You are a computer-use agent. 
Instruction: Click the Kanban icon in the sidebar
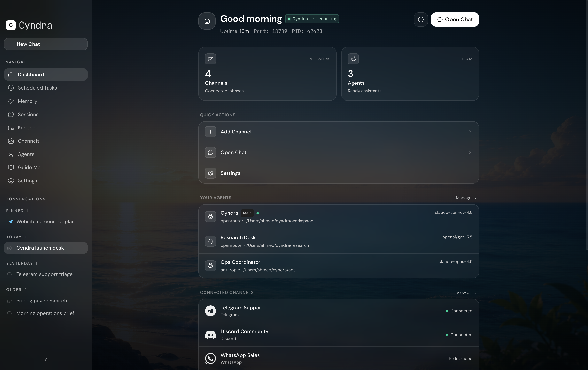point(11,128)
